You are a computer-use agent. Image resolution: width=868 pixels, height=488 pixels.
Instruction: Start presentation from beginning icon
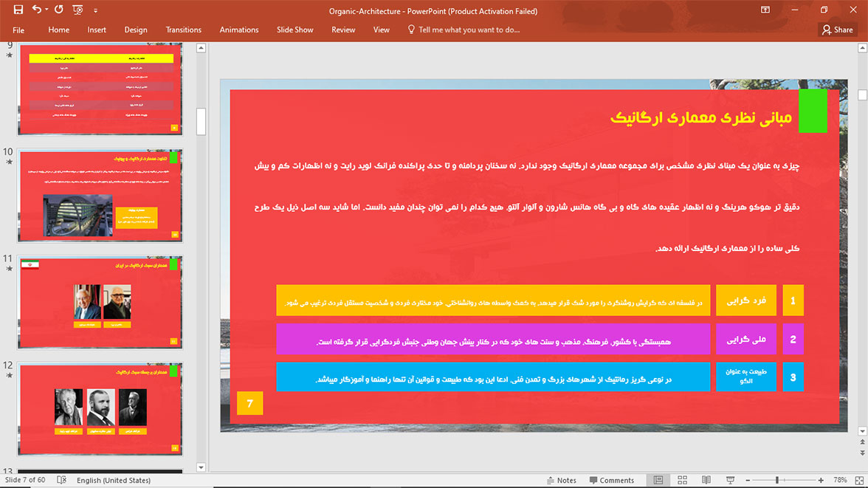(x=77, y=10)
